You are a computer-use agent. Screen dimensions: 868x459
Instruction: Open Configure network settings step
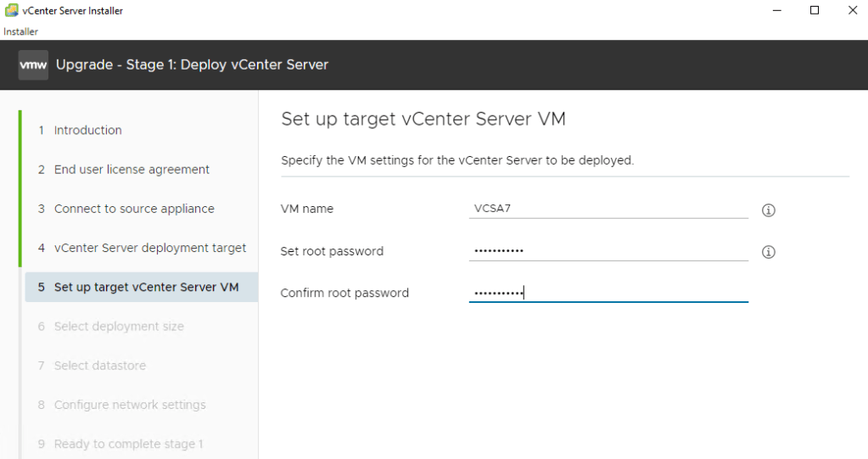pyautogui.click(x=130, y=405)
